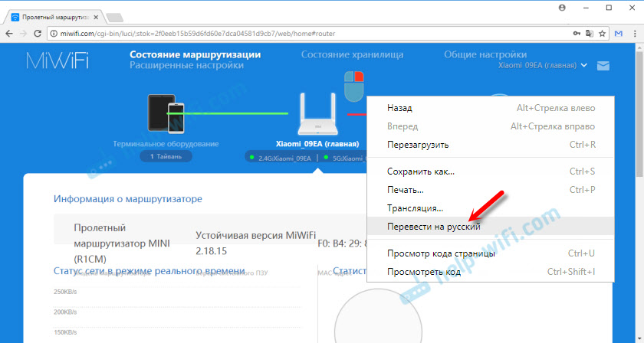
Task: Click the Xiaomi_09EA (главная) router name
Action: point(317,144)
